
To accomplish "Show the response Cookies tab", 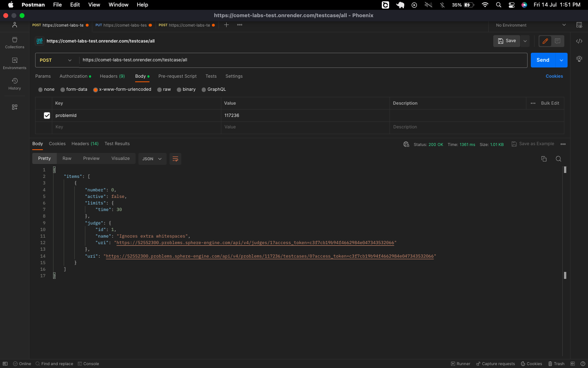I will (x=57, y=144).
